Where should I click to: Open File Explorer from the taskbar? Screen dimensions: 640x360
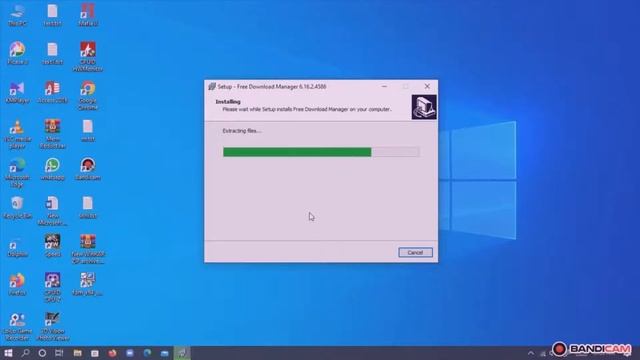point(78,353)
